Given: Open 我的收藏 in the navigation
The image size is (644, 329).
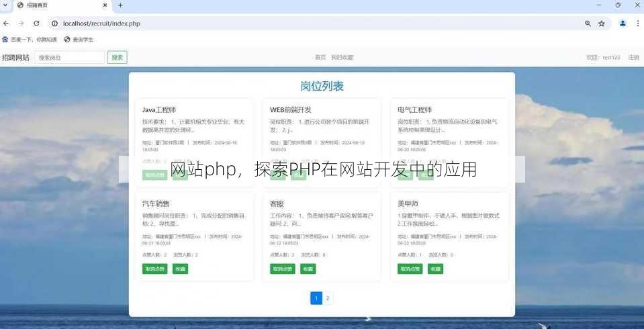Looking at the screenshot, I should (x=342, y=58).
